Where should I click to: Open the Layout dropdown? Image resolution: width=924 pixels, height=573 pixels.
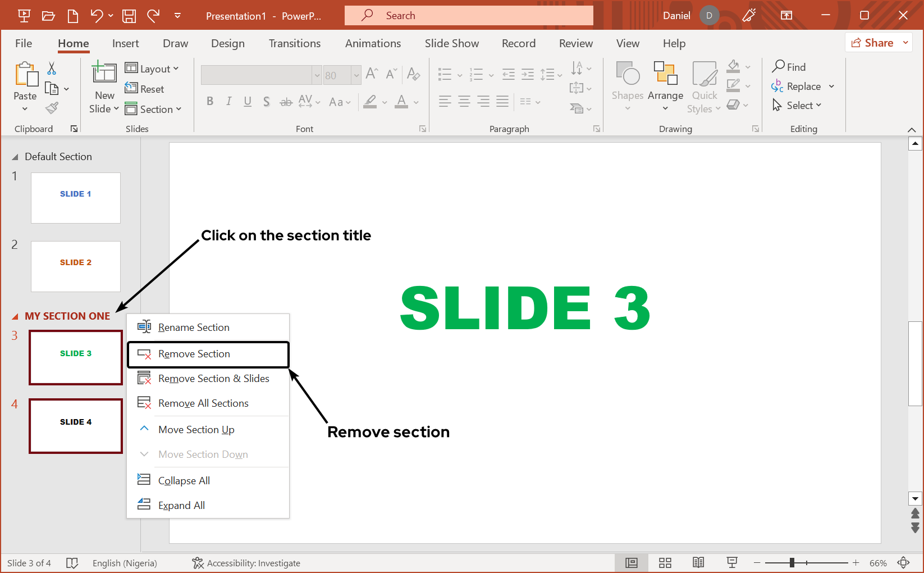point(152,69)
